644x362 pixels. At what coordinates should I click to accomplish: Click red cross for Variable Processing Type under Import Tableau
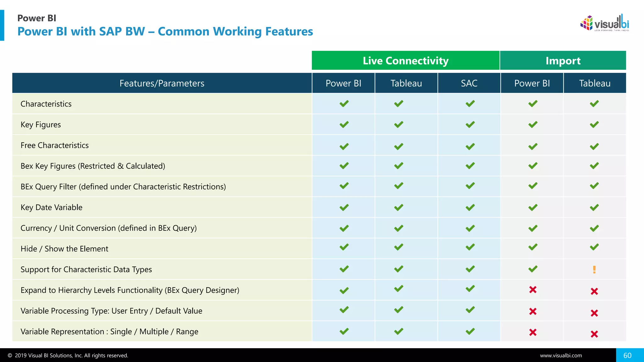point(594,313)
